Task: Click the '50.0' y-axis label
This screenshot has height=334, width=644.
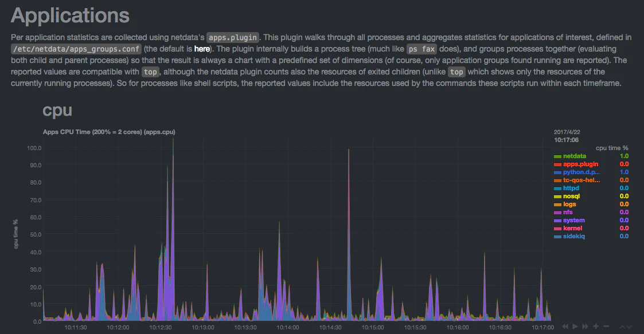Action: [36, 235]
